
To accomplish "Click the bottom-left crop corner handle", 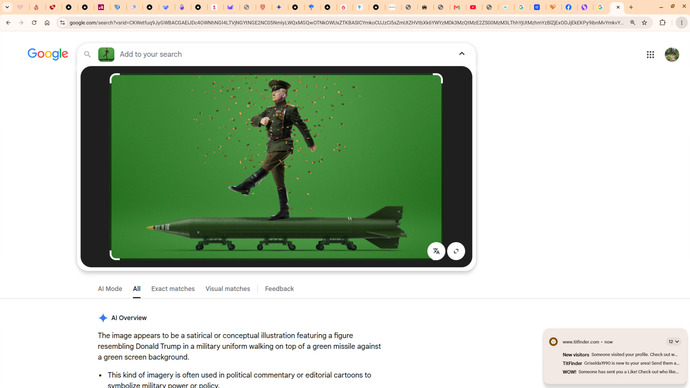I will click(114, 255).
